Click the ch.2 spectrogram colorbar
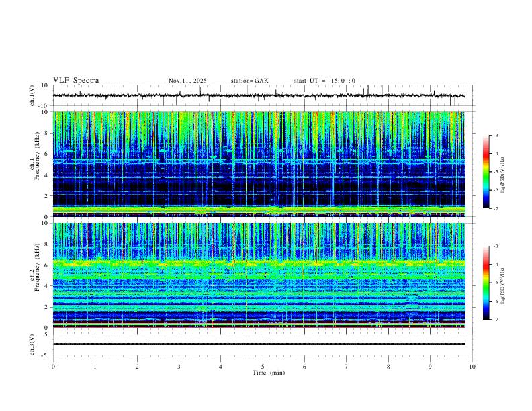 click(486, 283)
